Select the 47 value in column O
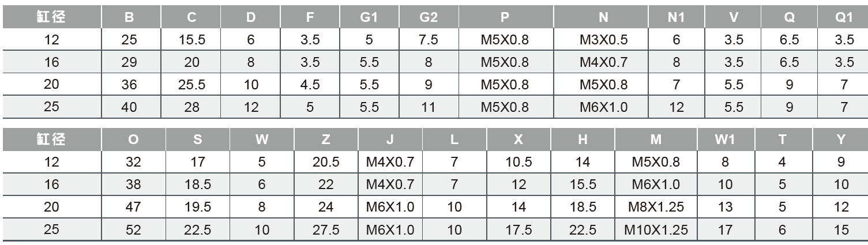 point(133,208)
